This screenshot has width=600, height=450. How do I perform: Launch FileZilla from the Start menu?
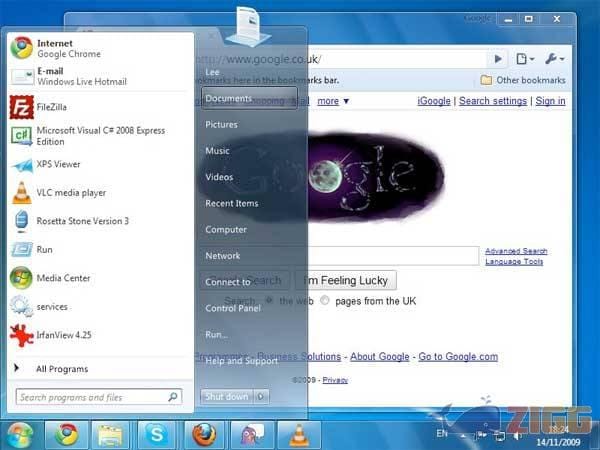pos(99,107)
